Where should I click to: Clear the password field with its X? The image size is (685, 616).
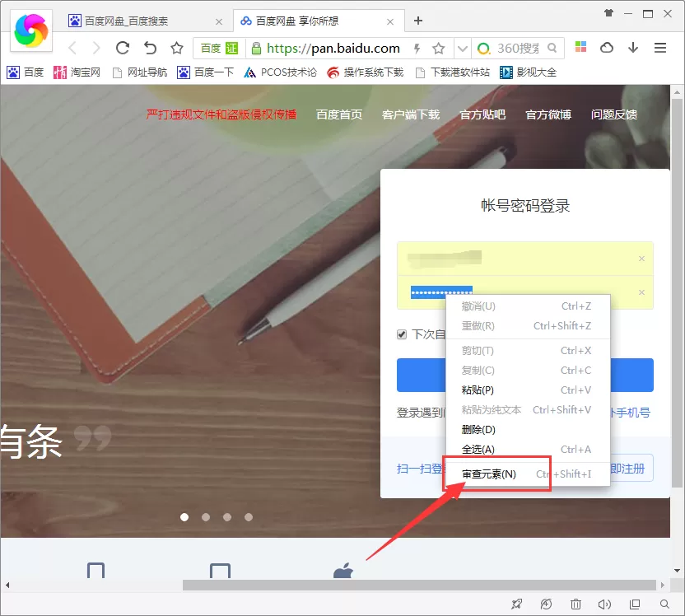click(641, 292)
